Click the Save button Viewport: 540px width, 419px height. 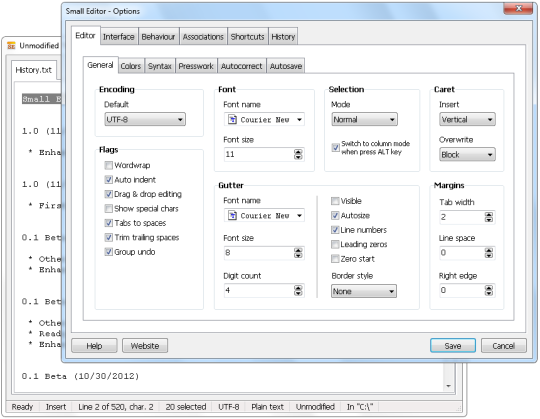(453, 346)
